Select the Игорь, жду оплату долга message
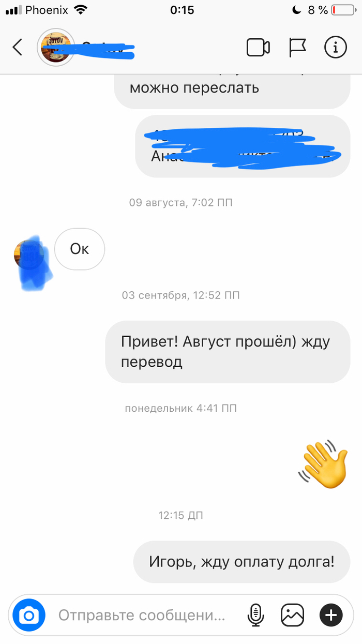 coord(242,562)
